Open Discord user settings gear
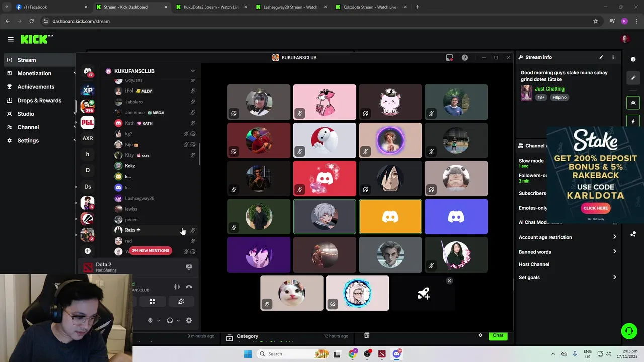 189,320
